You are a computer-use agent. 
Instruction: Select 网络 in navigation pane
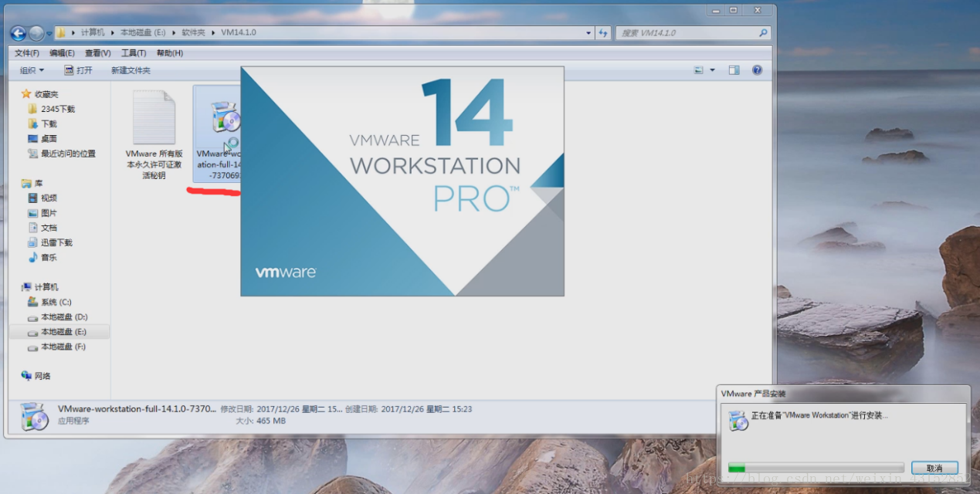[36, 376]
